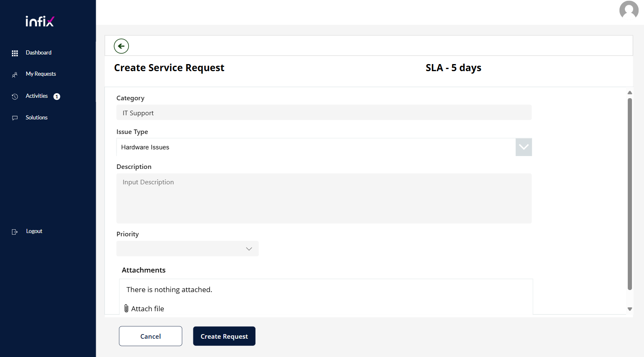Select the Hardware Issues combo box
This screenshot has width=644, height=357.
316,147
